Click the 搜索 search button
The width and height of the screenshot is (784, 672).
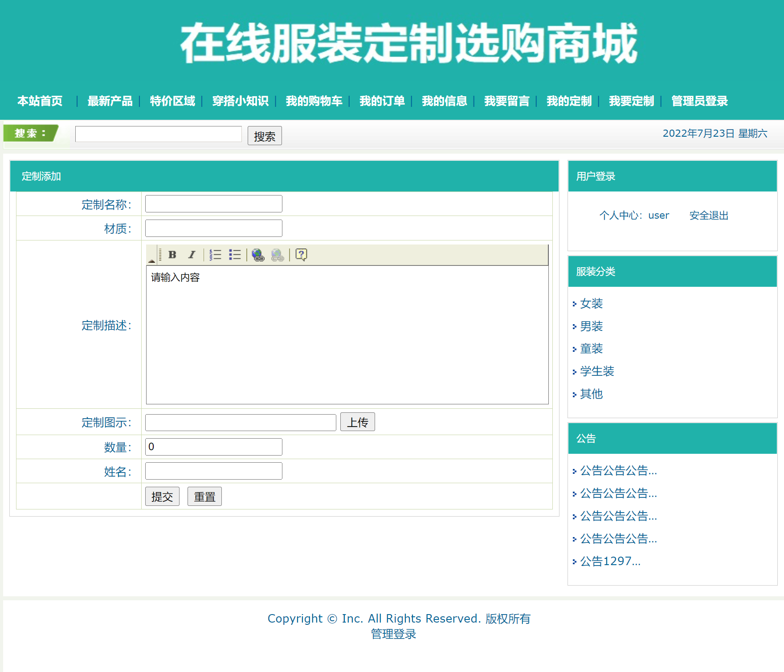264,135
